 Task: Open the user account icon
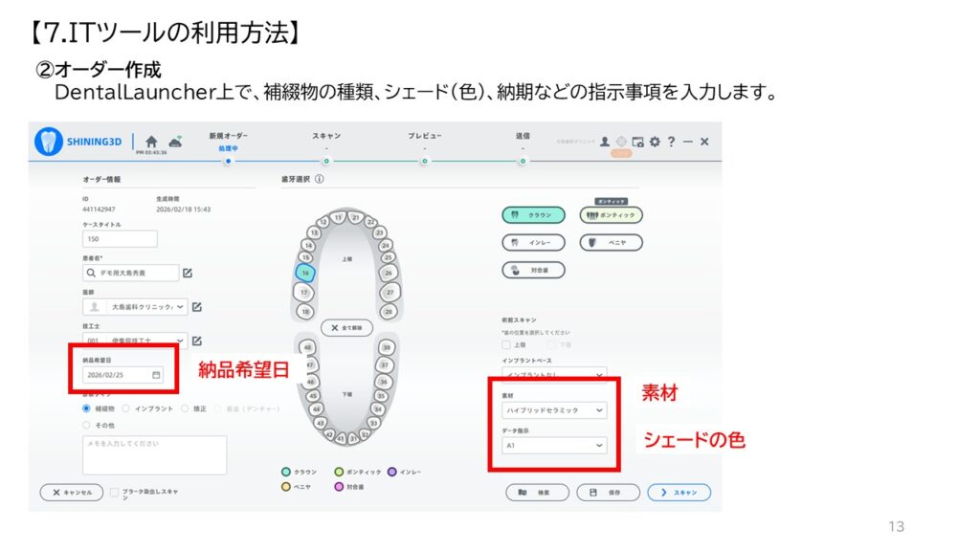click(605, 142)
